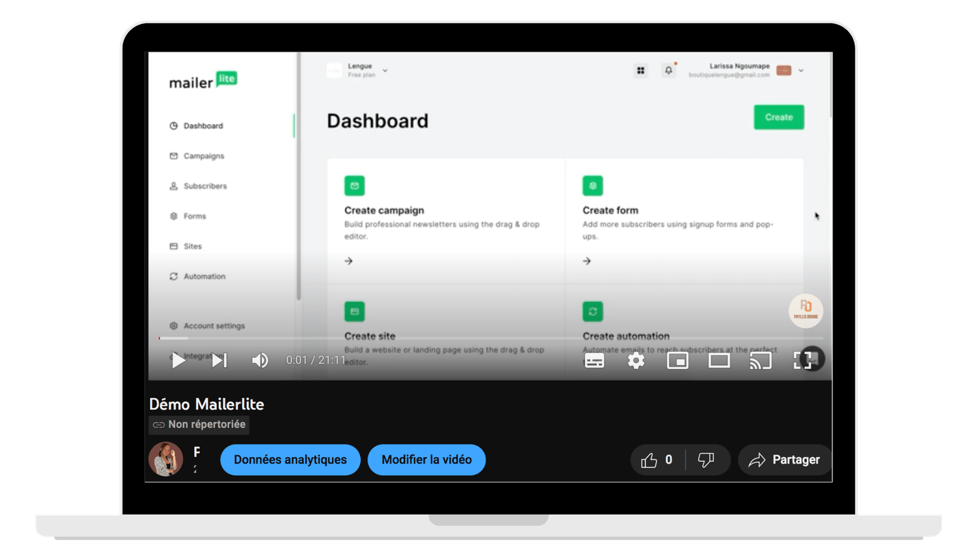Toggle theater mode on the player

pos(719,360)
